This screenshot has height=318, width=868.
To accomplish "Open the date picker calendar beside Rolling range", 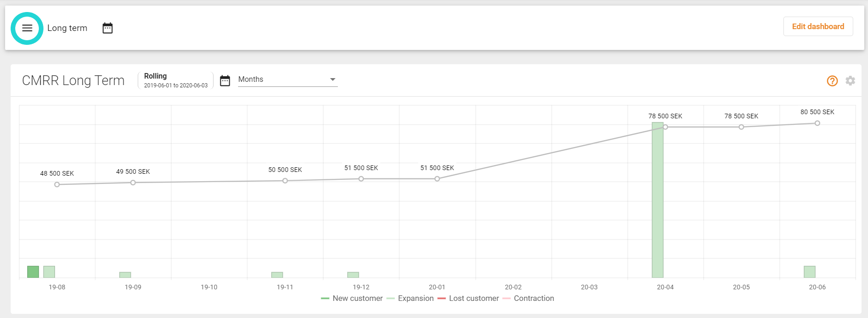I will (x=225, y=80).
